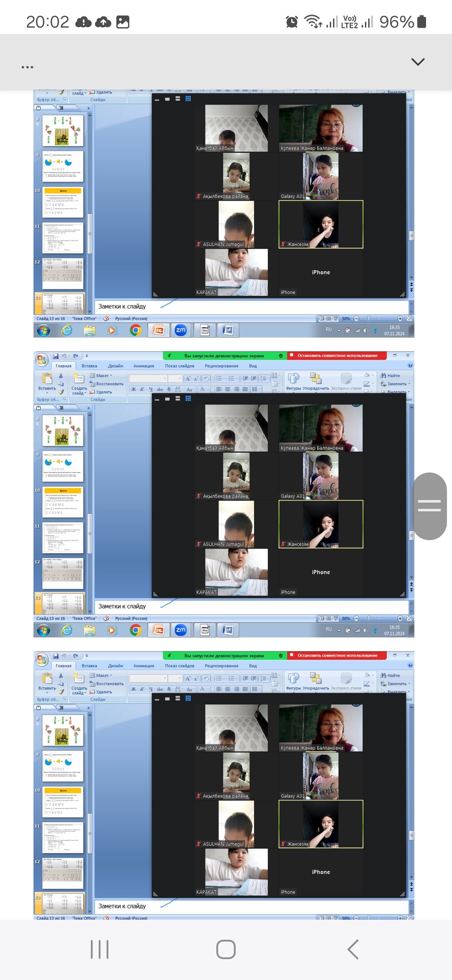The height and width of the screenshot is (980, 452).
Task: Switch to the Дизайн tab in the middle screenshot
Action: (116, 366)
